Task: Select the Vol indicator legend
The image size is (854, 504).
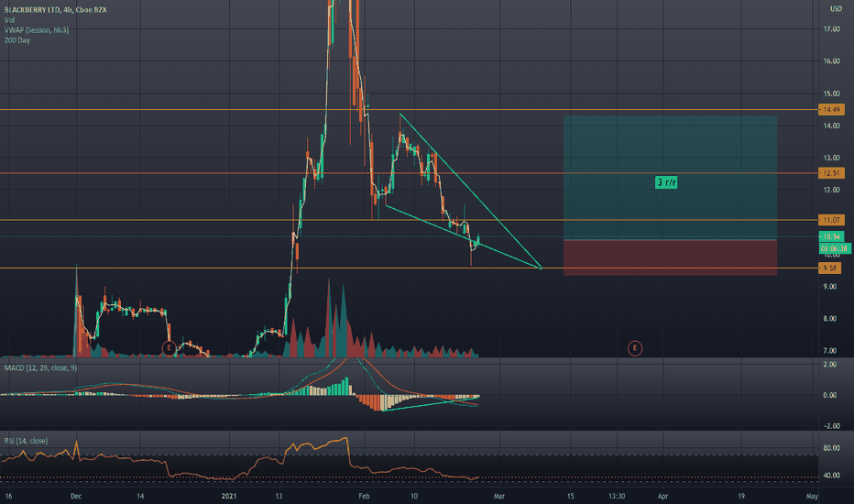Action: tap(9, 20)
